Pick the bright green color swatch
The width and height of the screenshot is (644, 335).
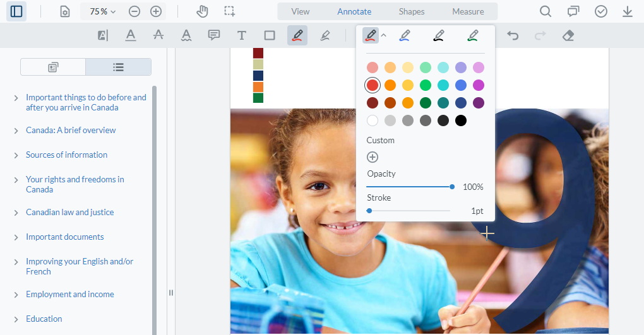tap(426, 85)
